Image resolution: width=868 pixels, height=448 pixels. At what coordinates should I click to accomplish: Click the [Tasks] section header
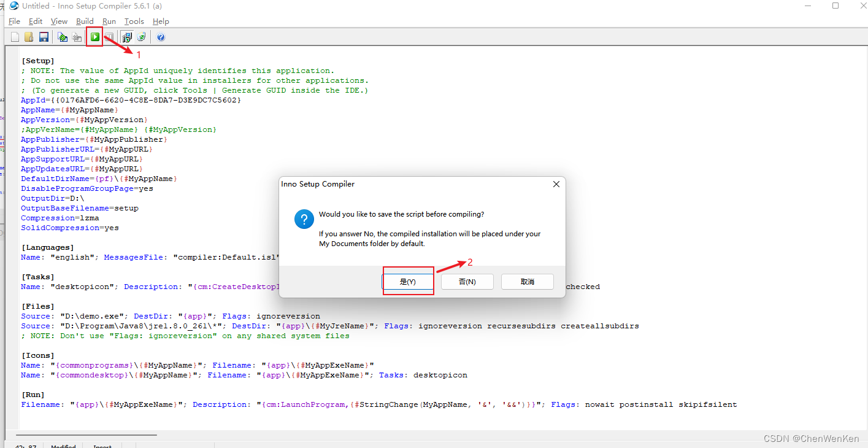38,277
